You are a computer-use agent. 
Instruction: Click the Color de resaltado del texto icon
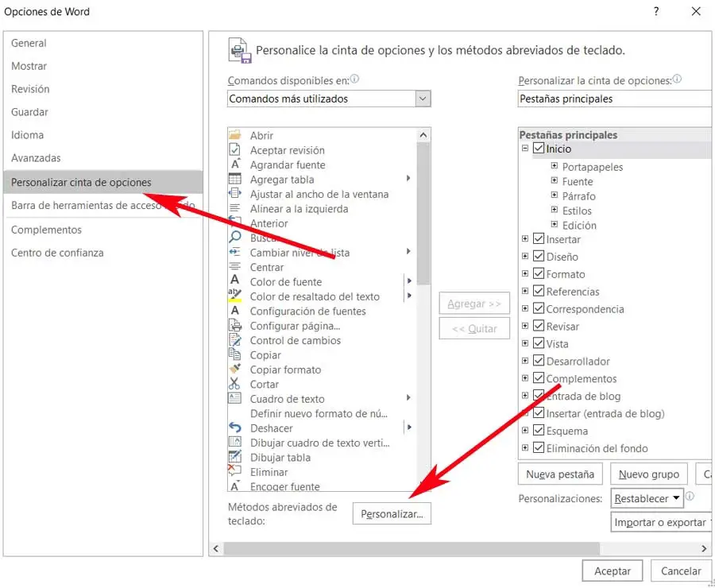coord(234,296)
